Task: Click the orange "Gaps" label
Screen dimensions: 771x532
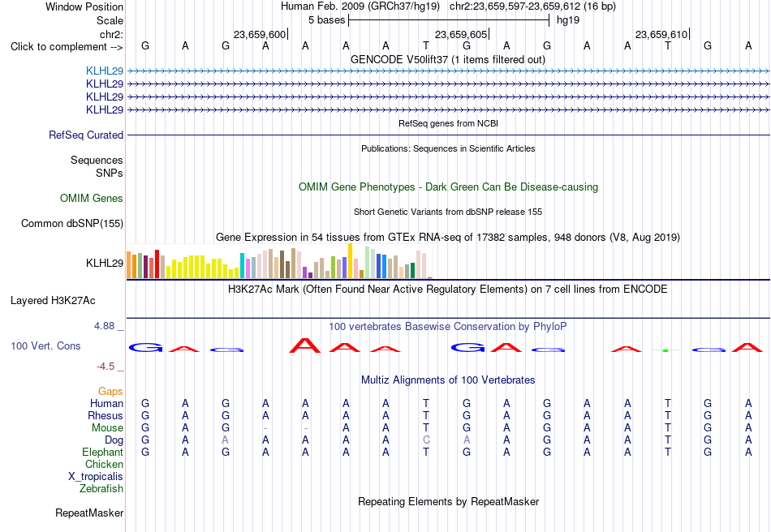Action: [x=110, y=392]
